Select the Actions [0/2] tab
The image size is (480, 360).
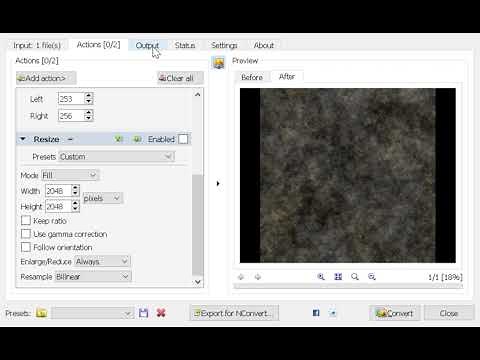point(98,45)
